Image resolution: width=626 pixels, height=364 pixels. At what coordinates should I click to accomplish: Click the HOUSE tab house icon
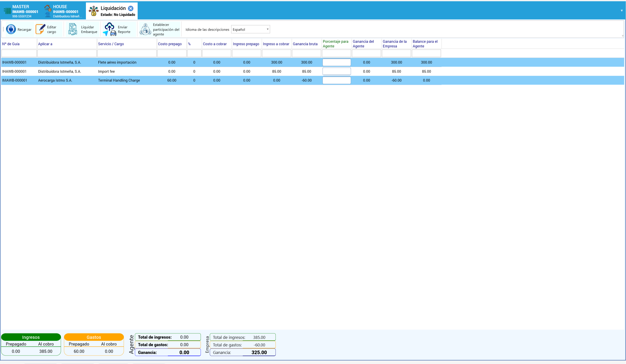tap(48, 8)
